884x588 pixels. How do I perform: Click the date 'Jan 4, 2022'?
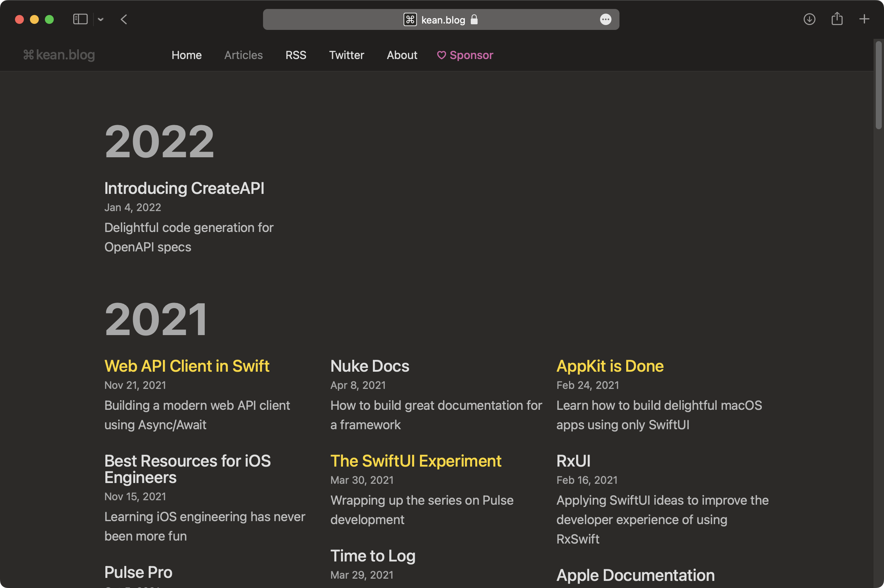[132, 207]
